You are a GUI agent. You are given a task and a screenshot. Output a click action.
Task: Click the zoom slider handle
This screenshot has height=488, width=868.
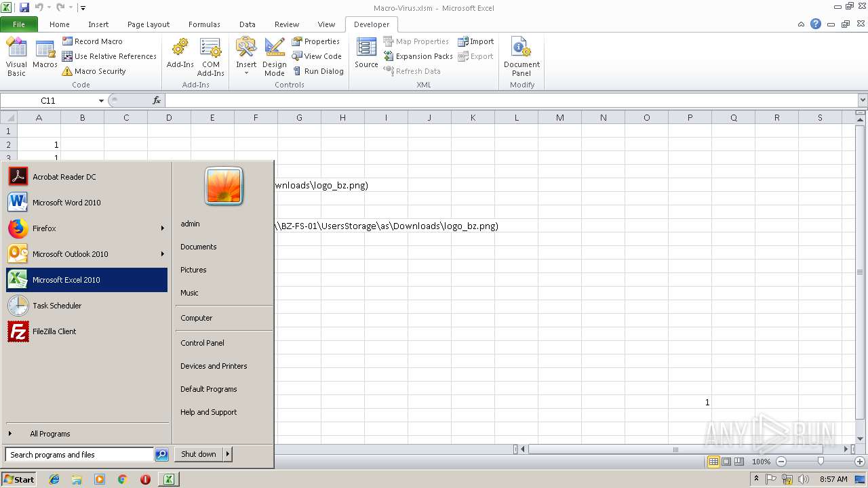[x=821, y=462]
